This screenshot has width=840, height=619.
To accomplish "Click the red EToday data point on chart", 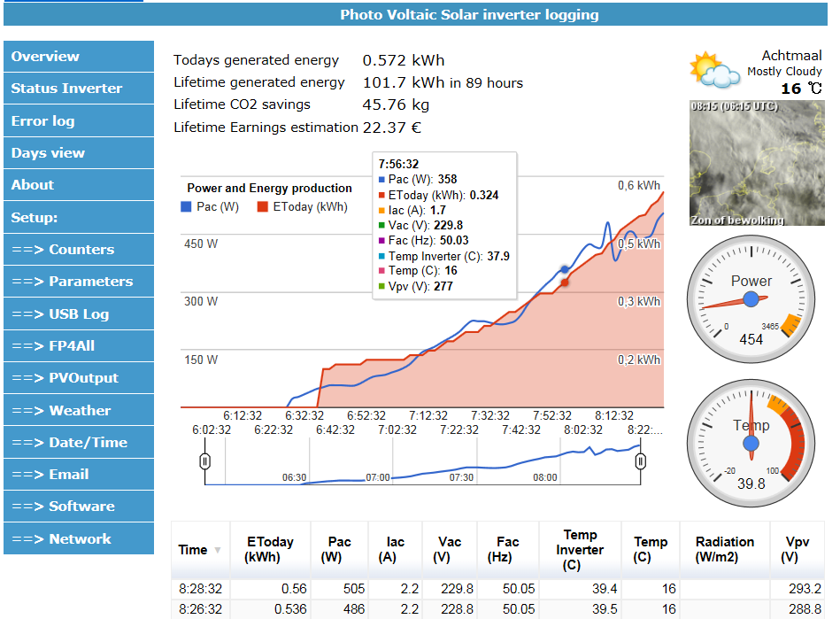I will [565, 282].
